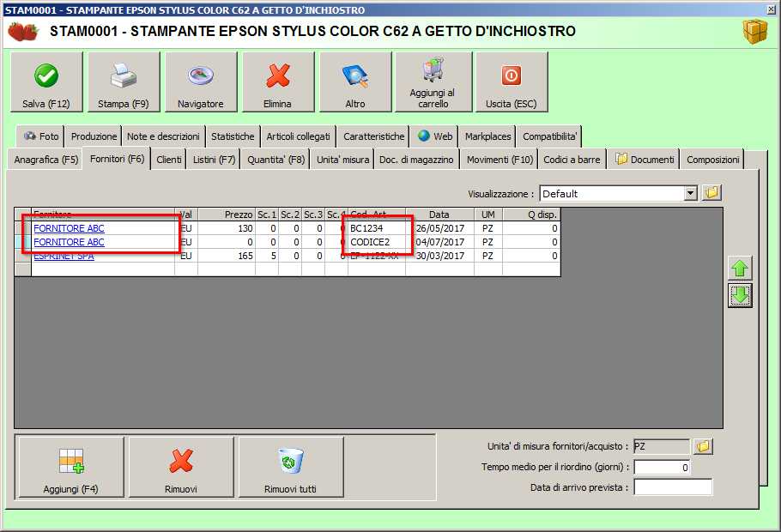Click row selector of ESPRINET SPA row
This screenshot has width=781, height=532.
[22, 256]
